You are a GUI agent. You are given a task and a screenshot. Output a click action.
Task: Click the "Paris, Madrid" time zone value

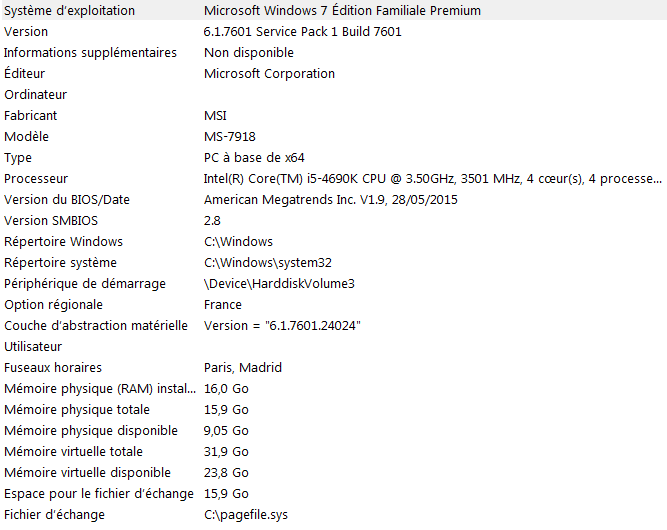tap(243, 368)
